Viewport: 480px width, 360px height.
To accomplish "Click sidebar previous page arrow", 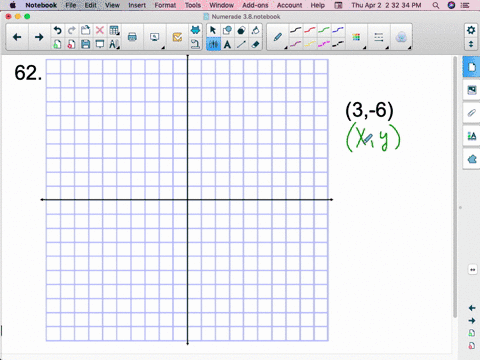I will coord(472,308).
